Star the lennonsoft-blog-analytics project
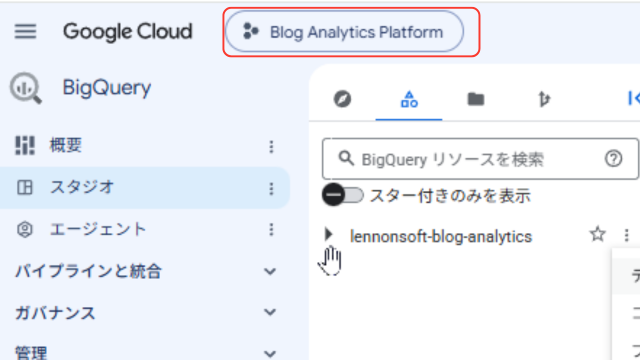 tap(598, 234)
